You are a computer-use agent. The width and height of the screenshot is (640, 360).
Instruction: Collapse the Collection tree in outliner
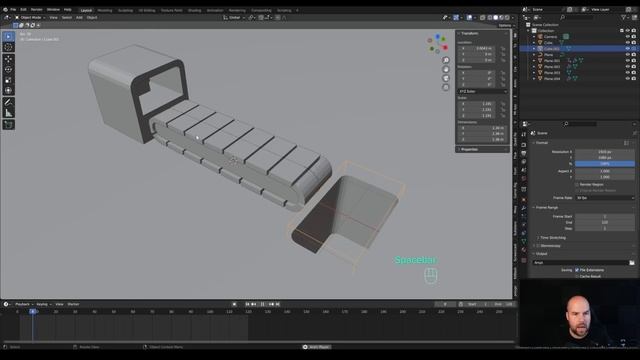click(528, 31)
